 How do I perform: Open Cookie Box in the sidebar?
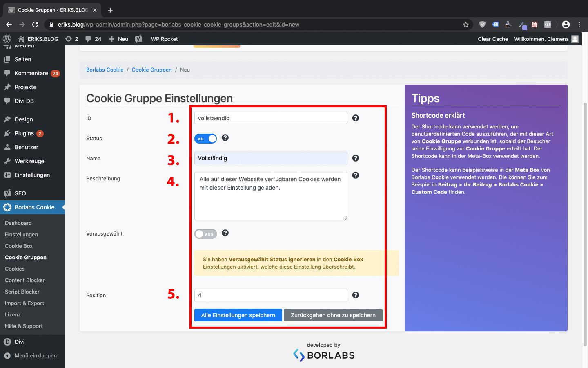(x=19, y=246)
